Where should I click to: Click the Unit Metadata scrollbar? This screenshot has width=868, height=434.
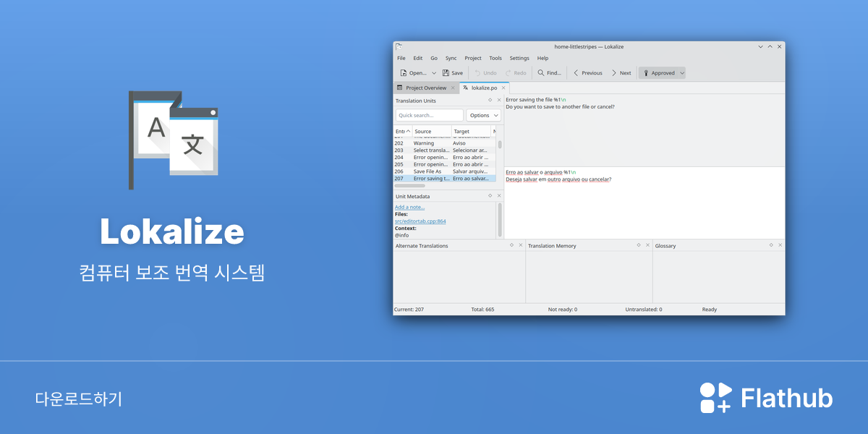500,219
